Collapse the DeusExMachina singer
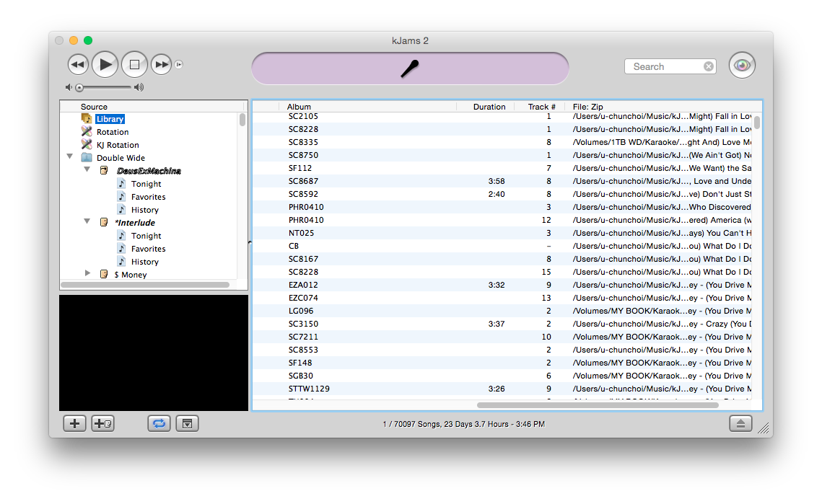 point(87,170)
